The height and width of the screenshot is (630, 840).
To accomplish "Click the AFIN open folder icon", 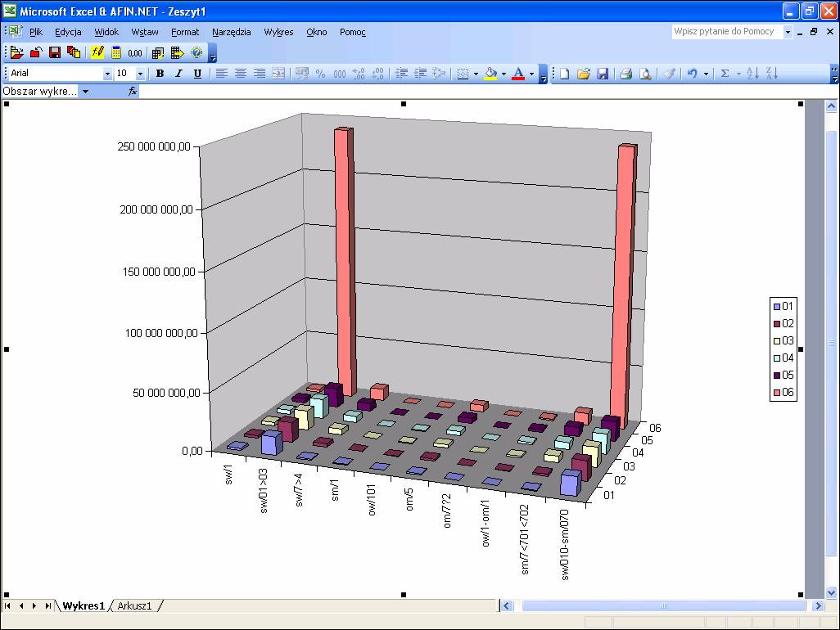I will (x=16, y=52).
